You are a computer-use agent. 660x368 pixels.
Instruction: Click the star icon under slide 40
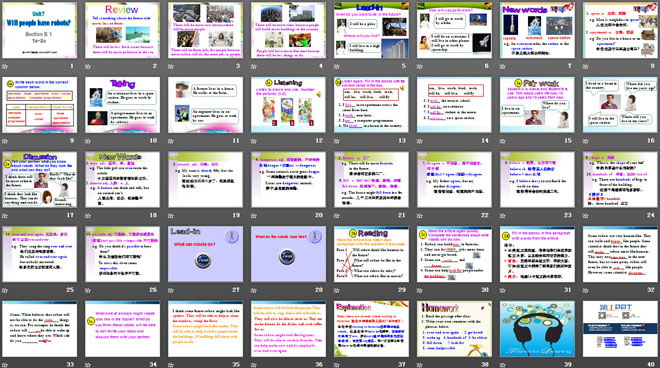click(x=585, y=365)
